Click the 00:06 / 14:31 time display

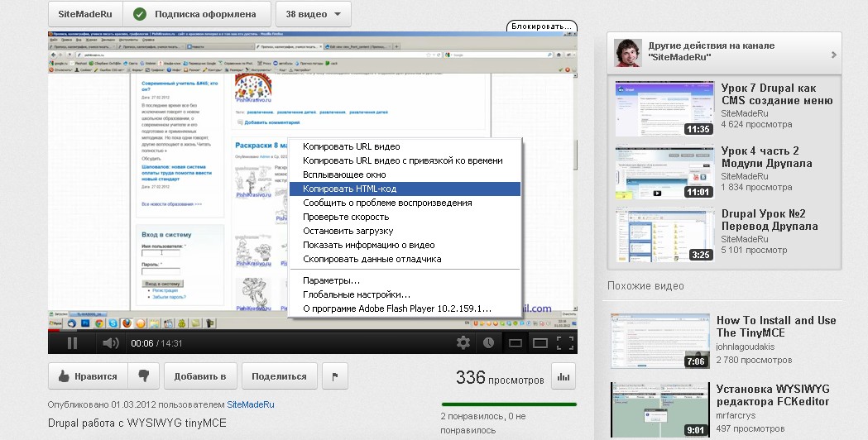(x=156, y=343)
